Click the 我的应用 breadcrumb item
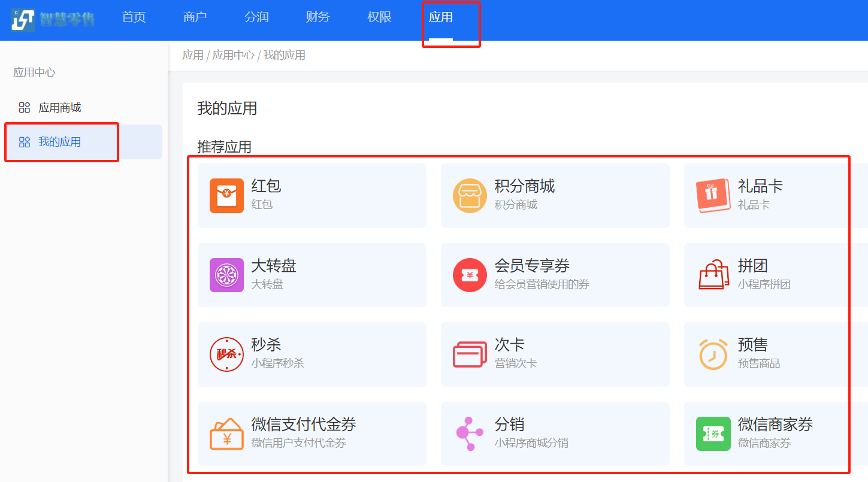868x482 pixels. click(x=285, y=55)
